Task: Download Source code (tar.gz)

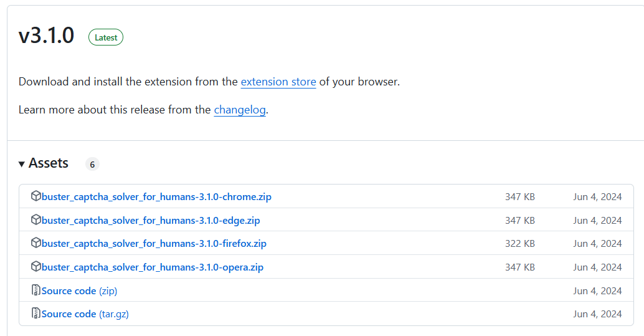Action: [85, 314]
